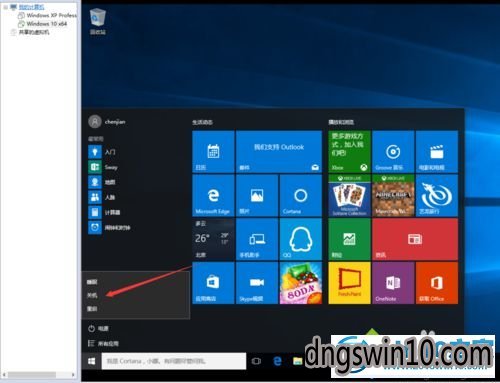Image resolution: width=500 pixels, height=383 pixels.
Task: Open the red News tile
Action: 415,239
